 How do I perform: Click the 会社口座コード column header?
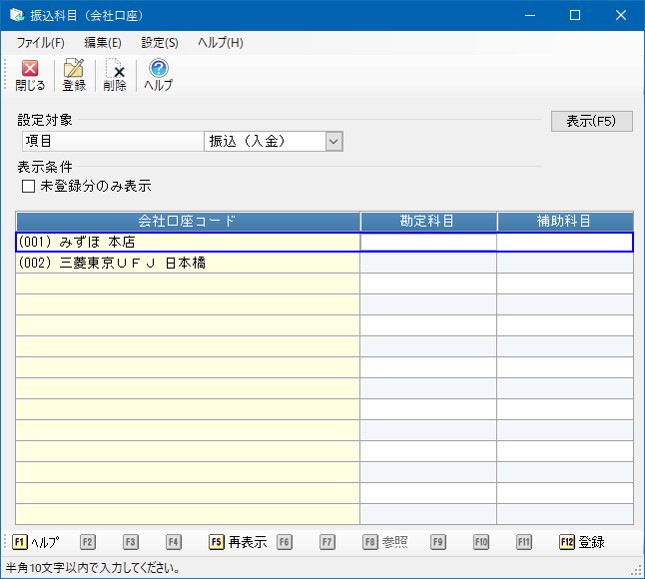click(188, 221)
